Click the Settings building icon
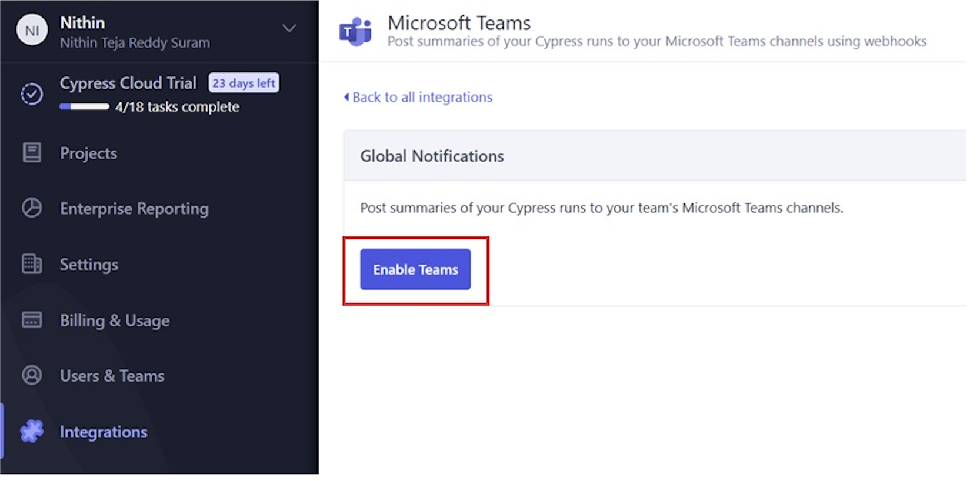 (32, 263)
